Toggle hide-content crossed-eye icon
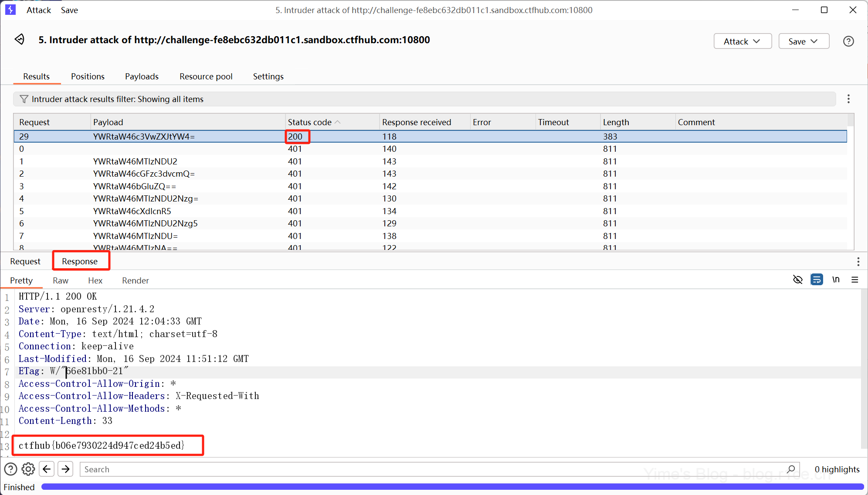This screenshot has width=868, height=495. pyautogui.click(x=797, y=280)
